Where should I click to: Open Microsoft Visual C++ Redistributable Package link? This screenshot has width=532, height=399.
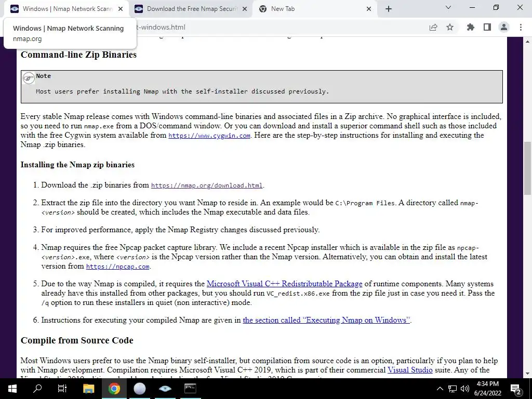click(x=284, y=284)
